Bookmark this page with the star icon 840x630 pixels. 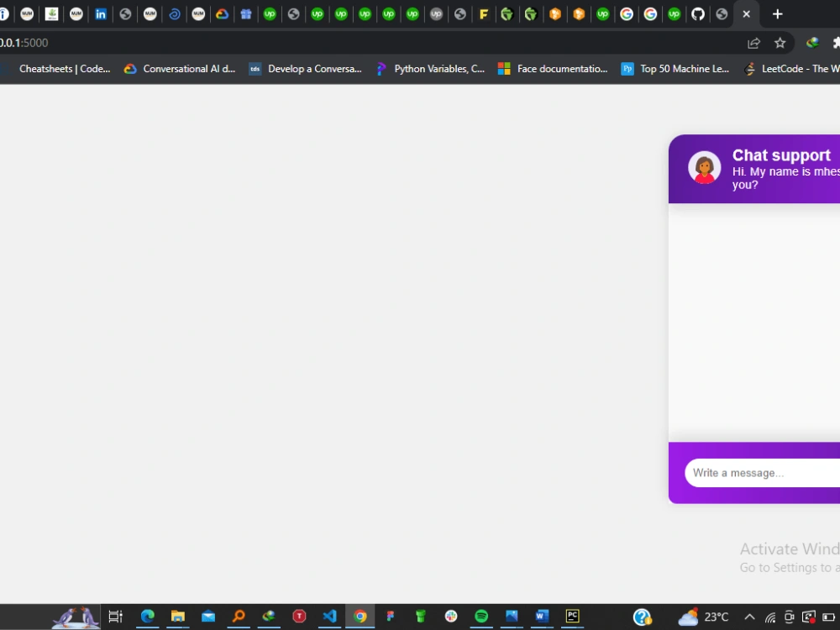click(780, 43)
